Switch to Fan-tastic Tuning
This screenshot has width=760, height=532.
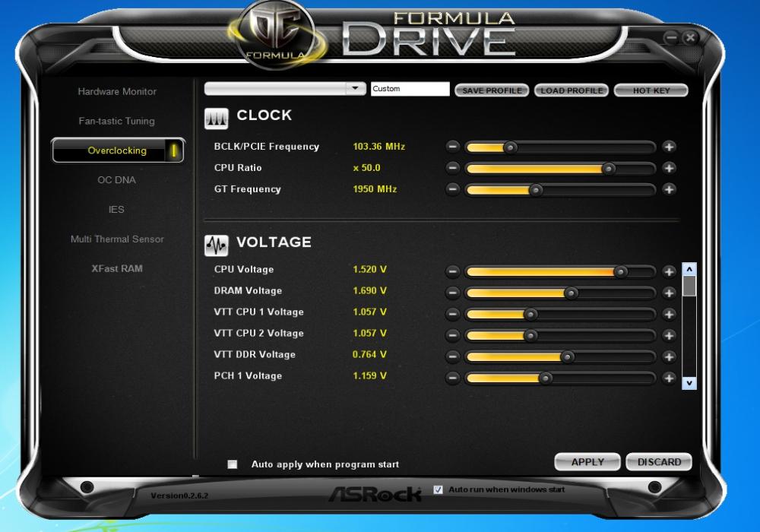(x=117, y=121)
